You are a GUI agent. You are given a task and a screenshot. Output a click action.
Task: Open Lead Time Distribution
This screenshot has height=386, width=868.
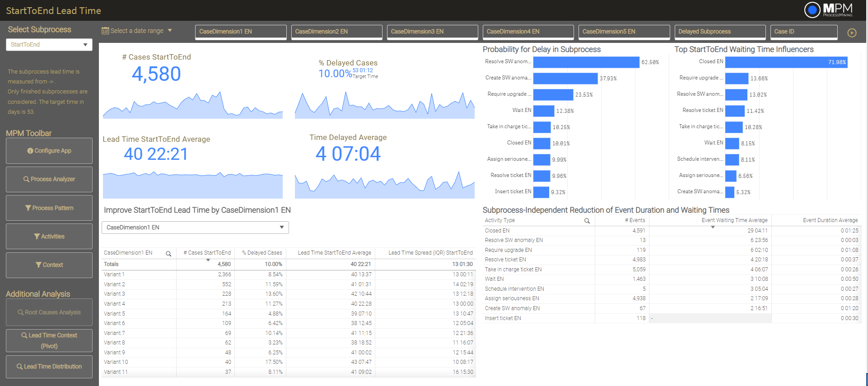pyautogui.click(x=49, y=367)
